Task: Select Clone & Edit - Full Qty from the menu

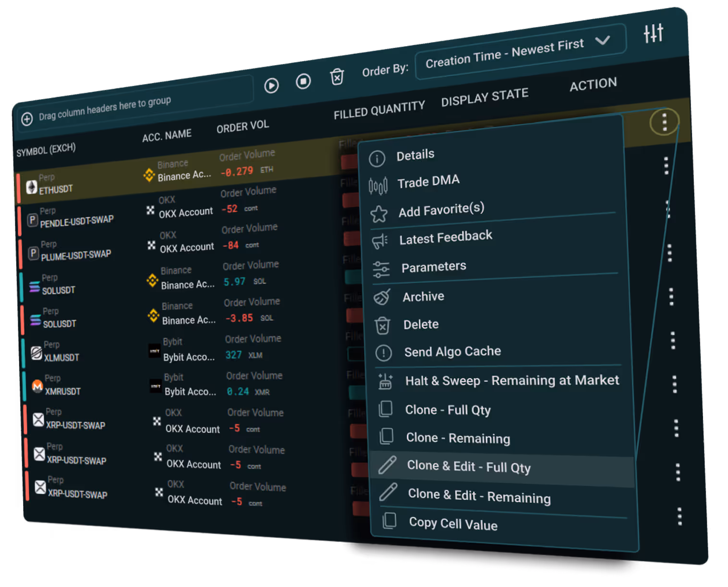Action: (x=469, y=467)
